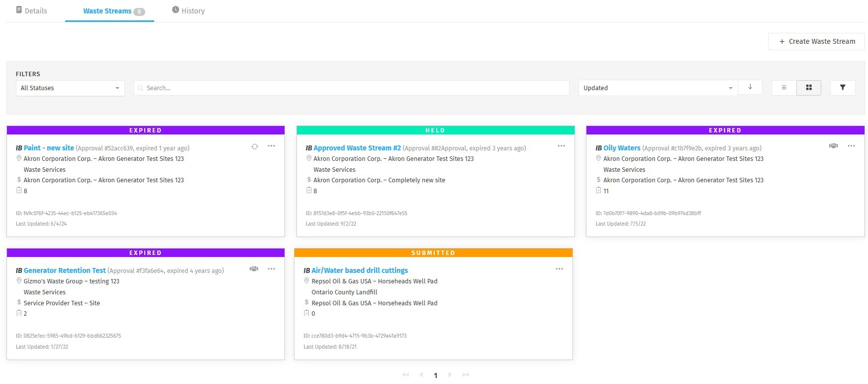Open the Oily Waters waste stream link
Image resolution: width=868 pixels, height=384 pixels.
[621, 148]
